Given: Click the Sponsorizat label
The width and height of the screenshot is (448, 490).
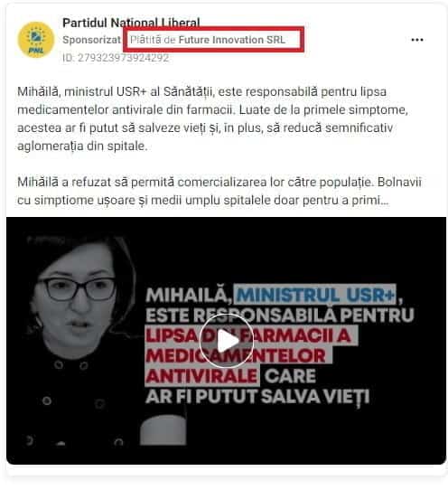Looking at the screenshot, I should (91, 40).
